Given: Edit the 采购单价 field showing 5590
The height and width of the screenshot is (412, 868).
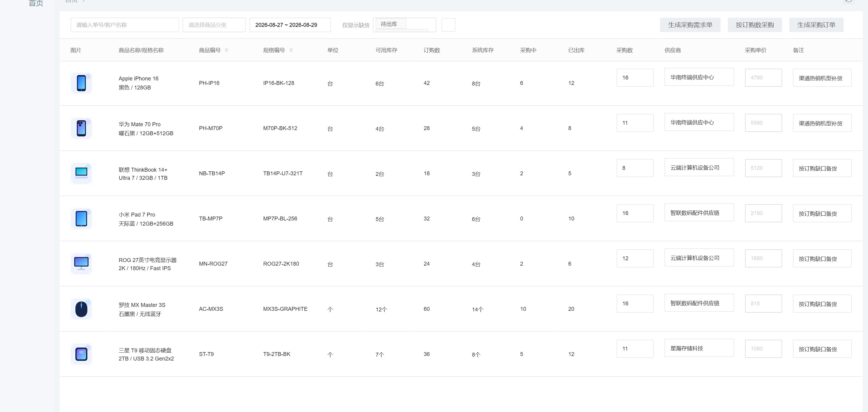Looking at the screenshot, I should pos(763,123).
